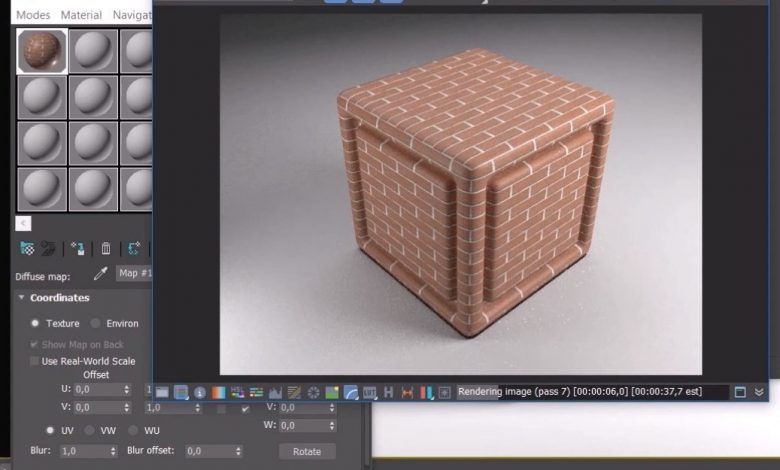780x470 pixels.
Task: Click the Assign Material to Selection icon
Action: coord(77,248)
